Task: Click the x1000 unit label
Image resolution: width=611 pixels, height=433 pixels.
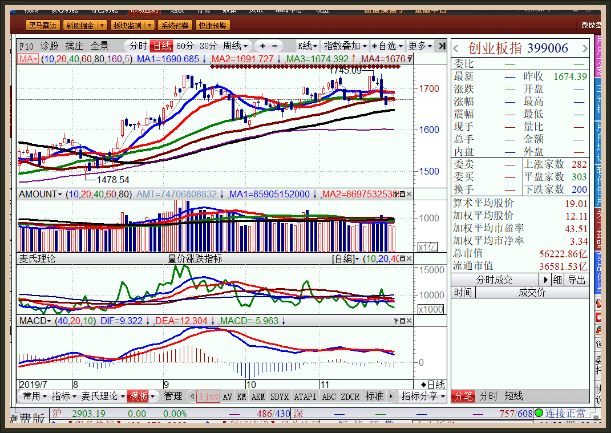Action: point(431,309)
